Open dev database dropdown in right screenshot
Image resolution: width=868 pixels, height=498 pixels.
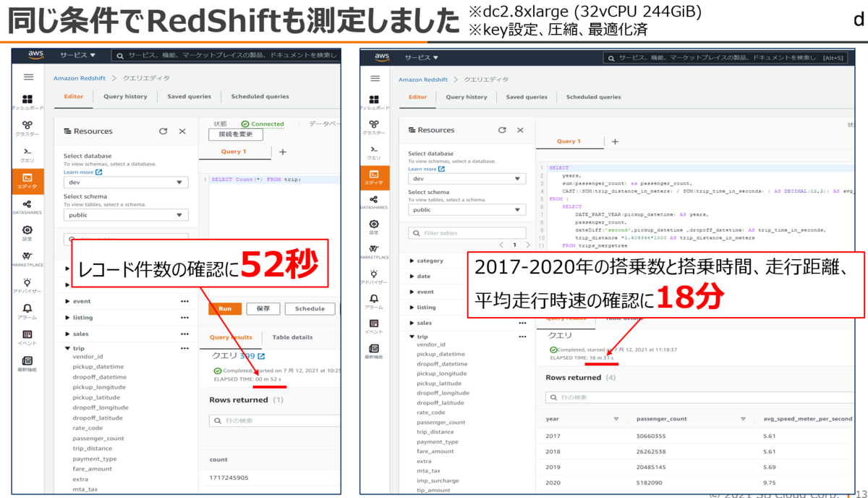click(467, 179)
